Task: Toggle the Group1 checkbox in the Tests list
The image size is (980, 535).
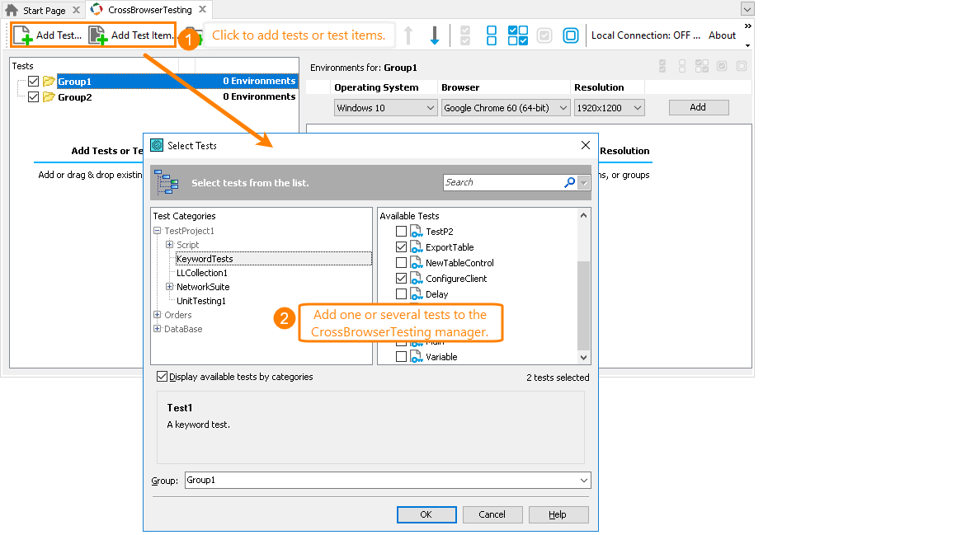Action: (x=34, y=81)
